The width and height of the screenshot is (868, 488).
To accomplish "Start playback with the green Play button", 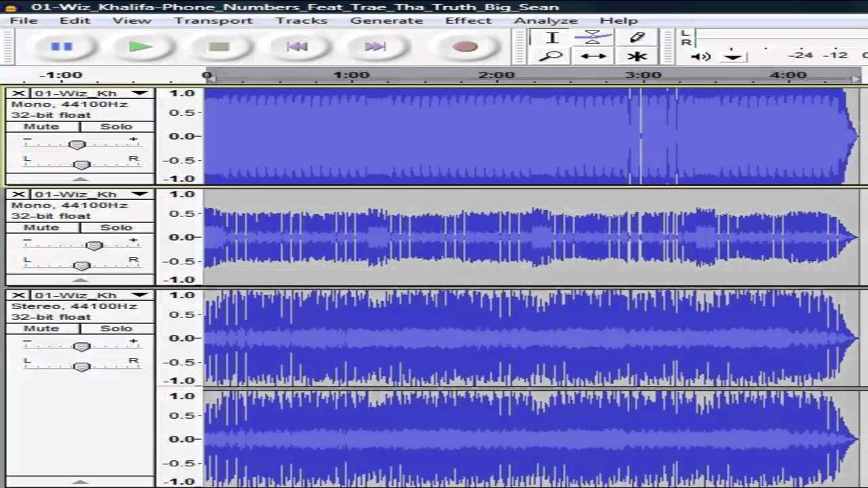I will (x=140, y=47).
